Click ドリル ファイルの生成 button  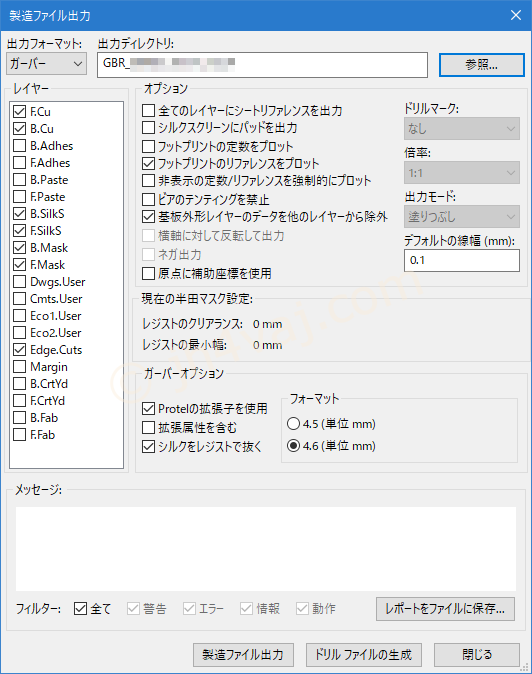pyautogui.click(x=364, y=655)
